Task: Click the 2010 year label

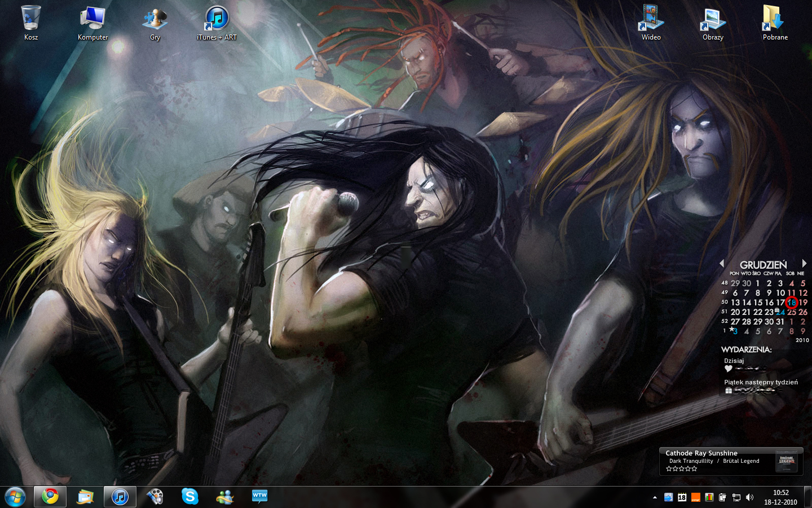Action: (803, 340)
